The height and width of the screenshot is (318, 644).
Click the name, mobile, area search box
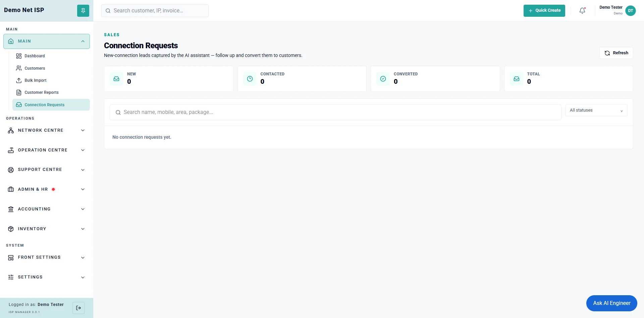(x=335, y=112)
